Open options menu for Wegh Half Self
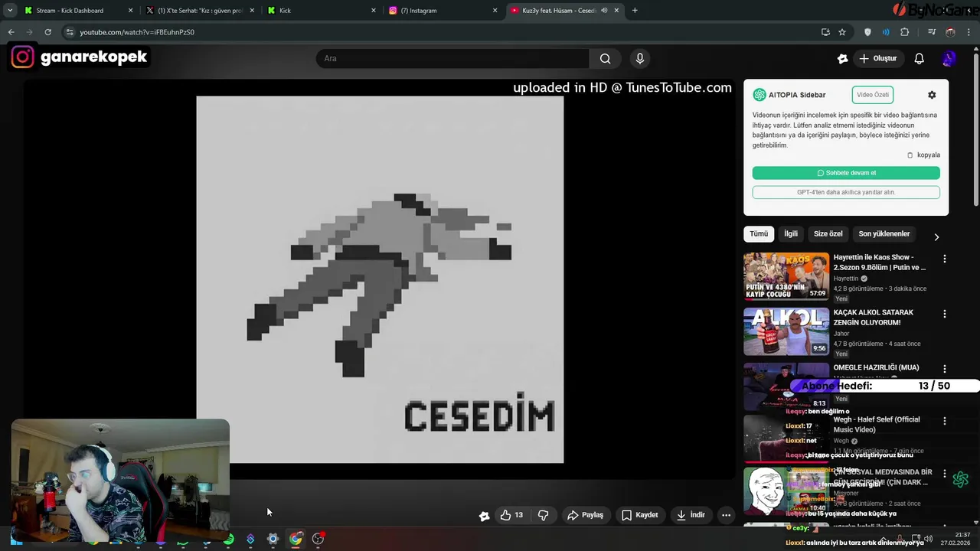Image resolution: width=980 pixels, height=551 pixels. pos(944,421)
